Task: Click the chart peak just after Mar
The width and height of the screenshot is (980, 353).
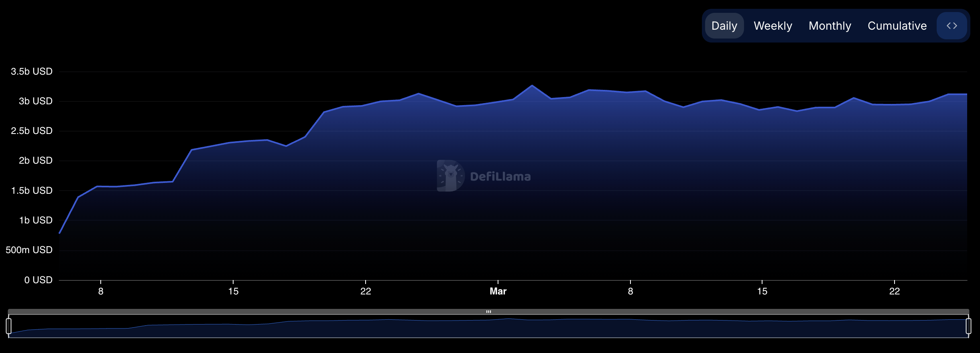Action: [532, 85]
